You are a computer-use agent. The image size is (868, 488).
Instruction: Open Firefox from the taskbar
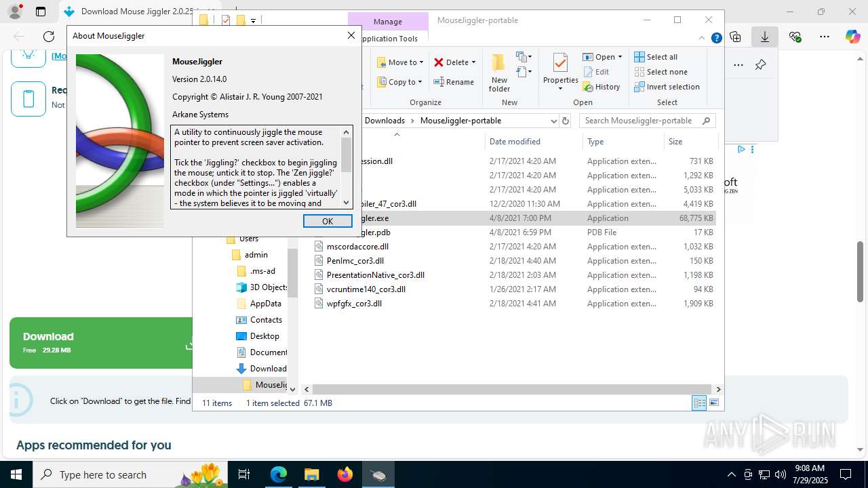pyautogui.click(x=344, y=474)
